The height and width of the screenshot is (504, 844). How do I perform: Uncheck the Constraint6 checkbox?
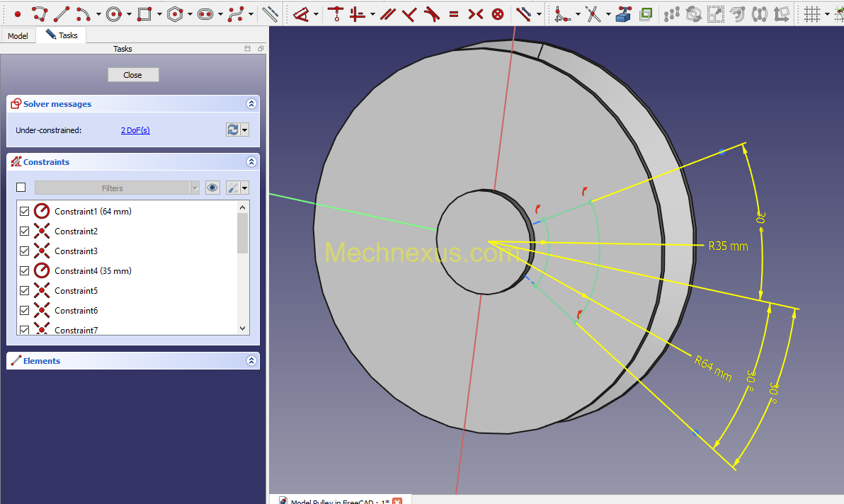coord(24,311)
